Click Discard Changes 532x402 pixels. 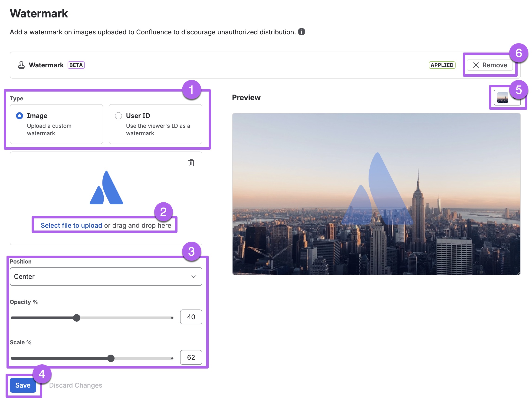[x=75, y=385]
